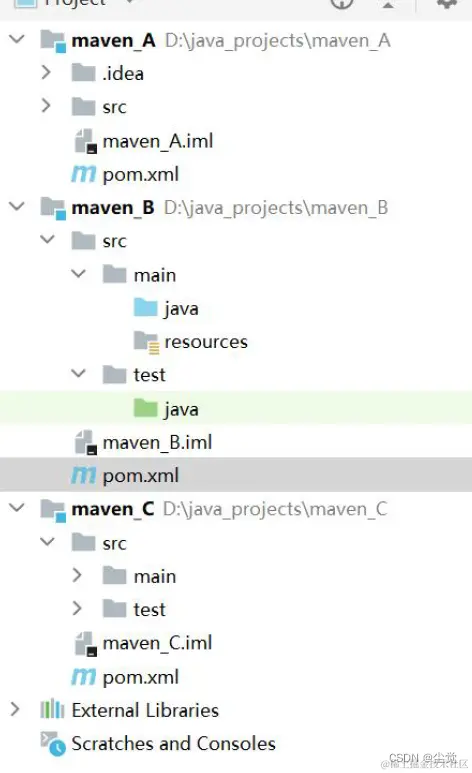Select highlighted pom.xml under maven_B

click(236, 475)
